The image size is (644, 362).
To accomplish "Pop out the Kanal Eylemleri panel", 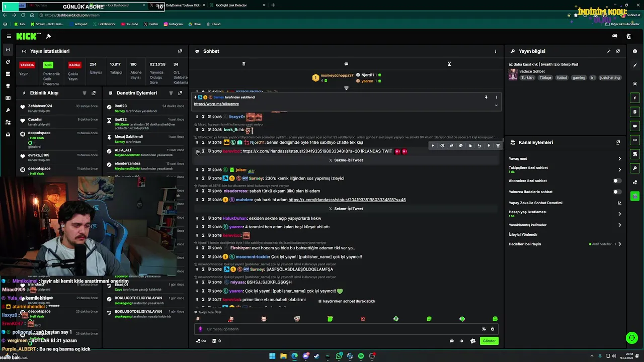I will (618, 143).
